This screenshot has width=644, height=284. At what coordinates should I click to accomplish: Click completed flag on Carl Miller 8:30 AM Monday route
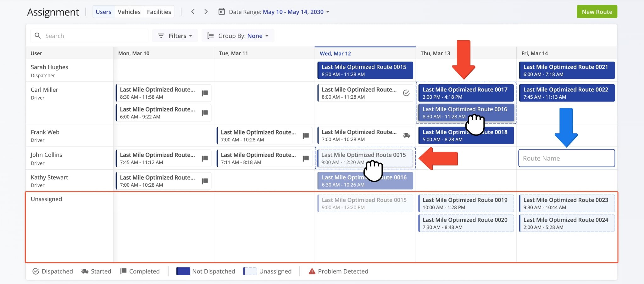[x=205, y=93]
